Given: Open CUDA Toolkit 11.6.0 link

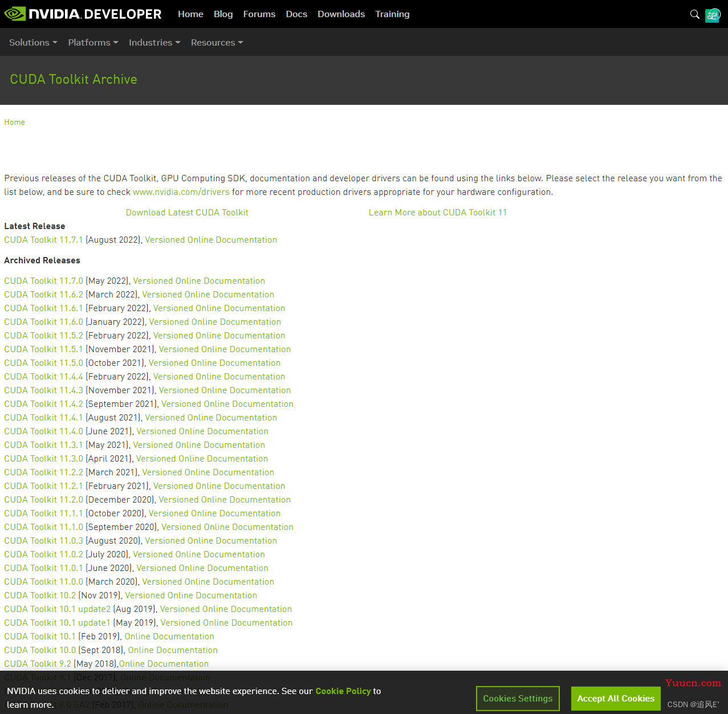Looking at the screenshot, I should [x=43, y=322].
